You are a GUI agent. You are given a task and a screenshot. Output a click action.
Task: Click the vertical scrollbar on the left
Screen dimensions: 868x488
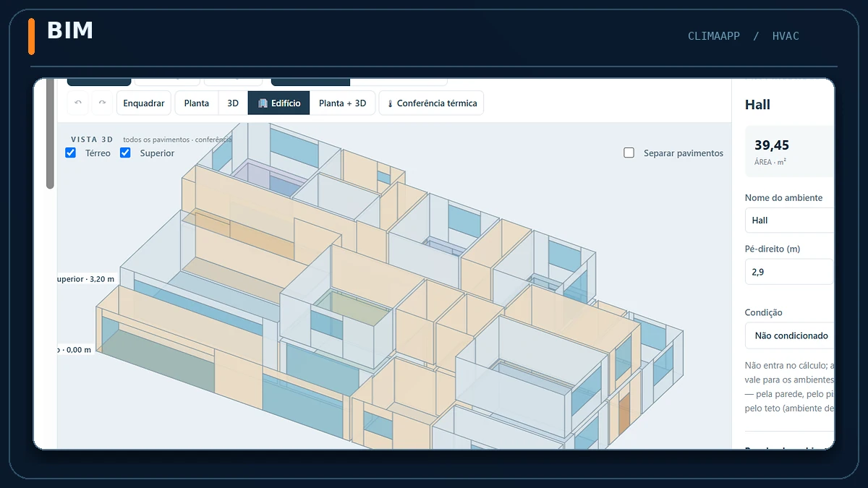[50, 134]
